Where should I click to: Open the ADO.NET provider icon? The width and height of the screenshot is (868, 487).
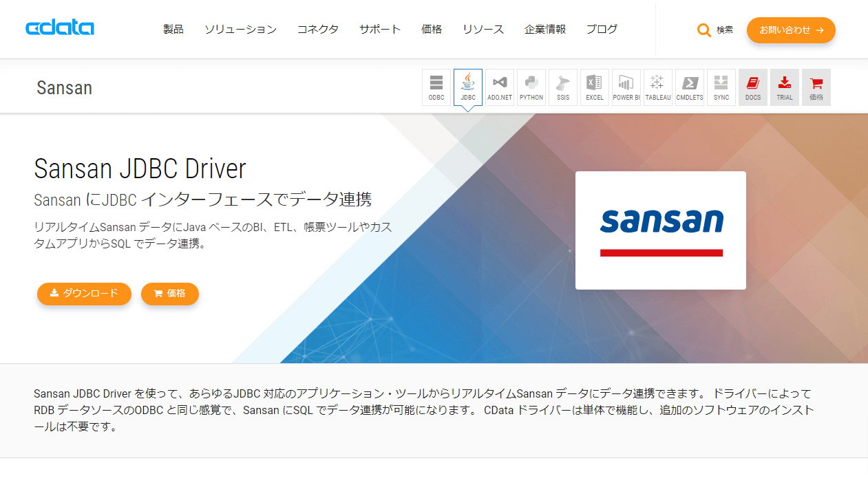(x=500, y=87)
